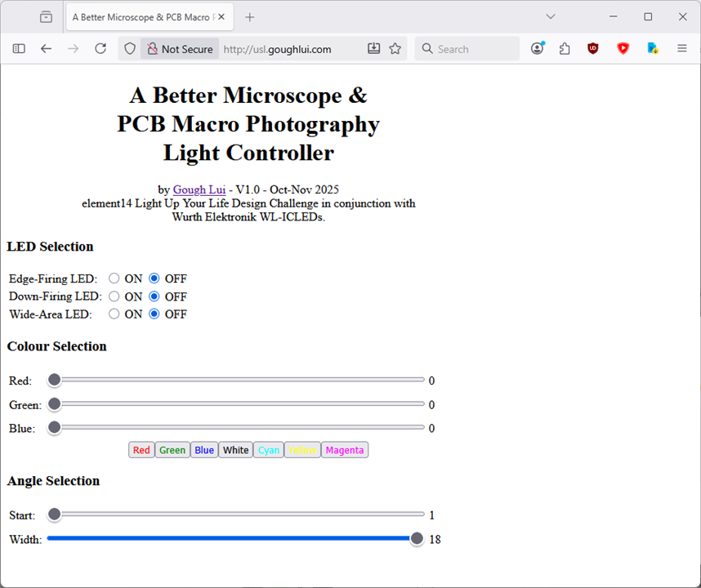Turn Edge-Firing LED ON

pyautogui.click(x=114, y=278)
